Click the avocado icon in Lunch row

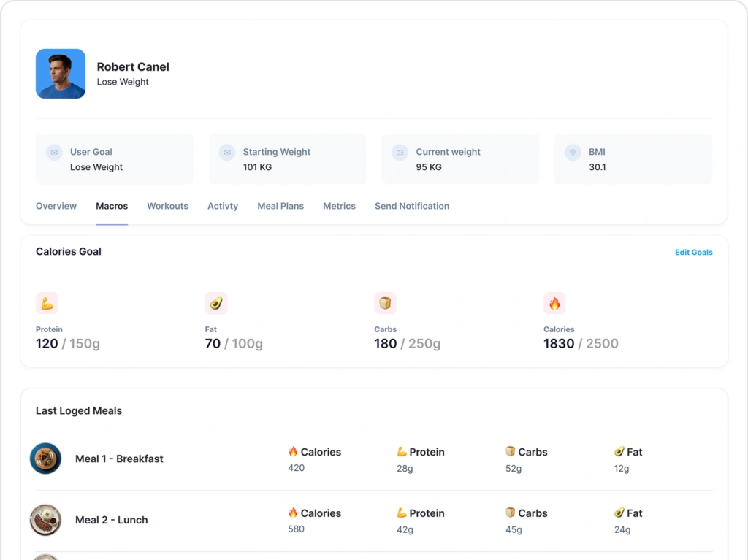click(x=619, y=513)
